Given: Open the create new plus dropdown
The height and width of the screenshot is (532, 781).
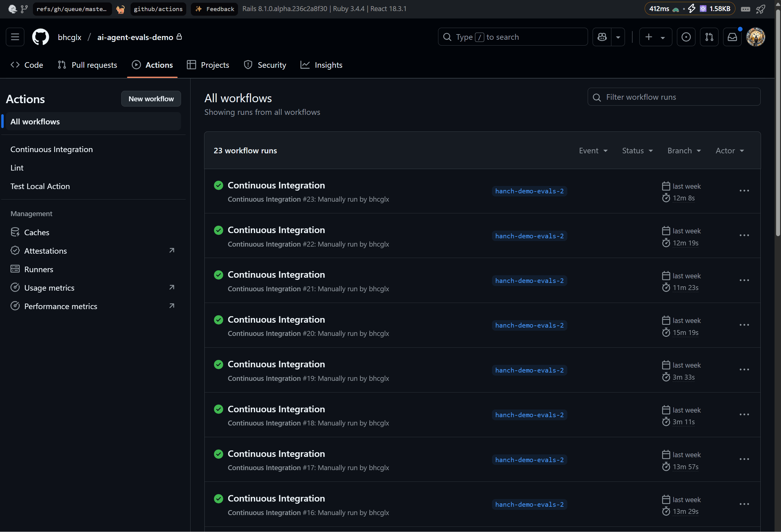Looking at the screenshot, I should coord(655,37).
